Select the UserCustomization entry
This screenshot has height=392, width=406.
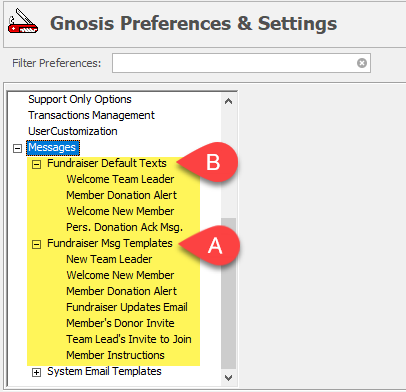click(73, 131)
